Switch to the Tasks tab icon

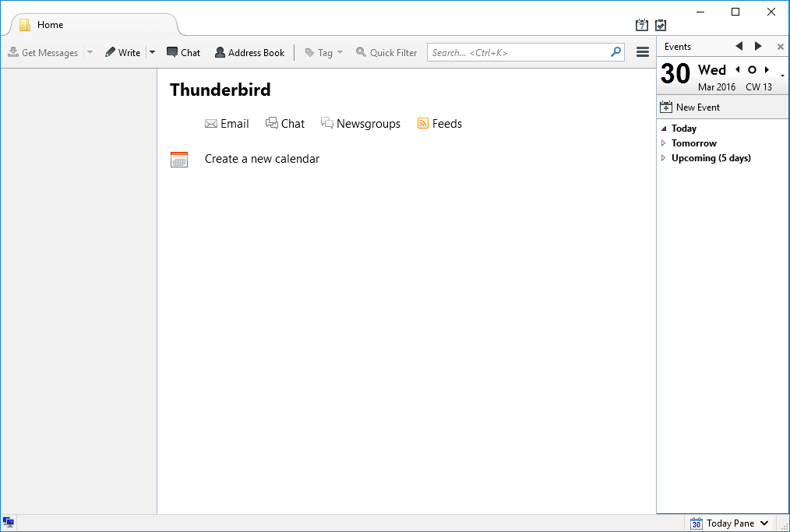pos(661,25)
